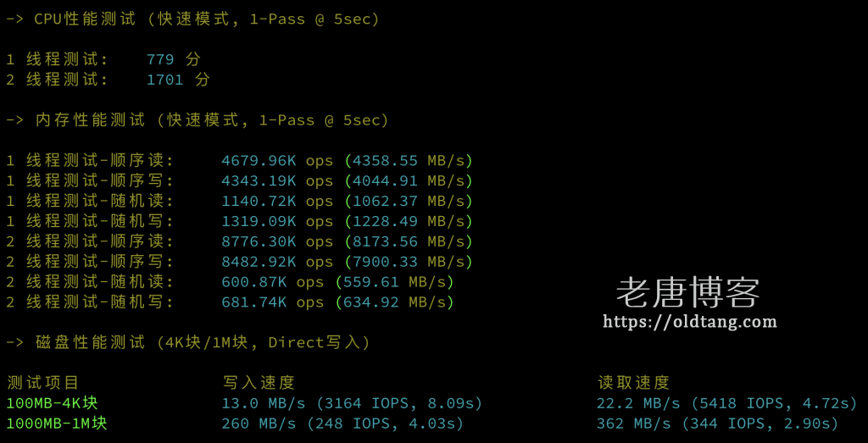This screenshot has width=868, height=443.
Task: Click the 读取速度 column heading
Action: [x=632, y=383]
